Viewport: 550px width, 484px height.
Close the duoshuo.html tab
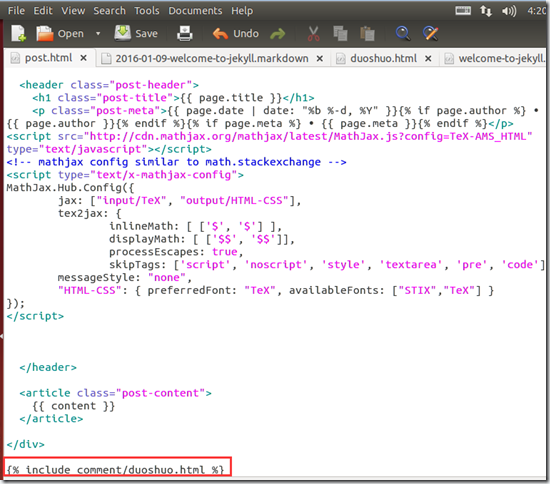[428, 59]
